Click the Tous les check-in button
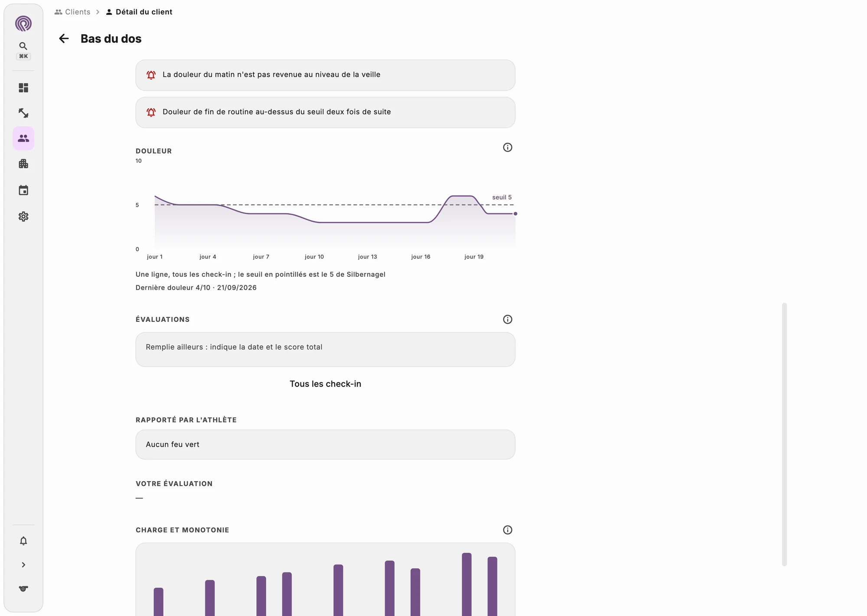The image size is (867, 616). pyautogui.click(x=325, y=384)
